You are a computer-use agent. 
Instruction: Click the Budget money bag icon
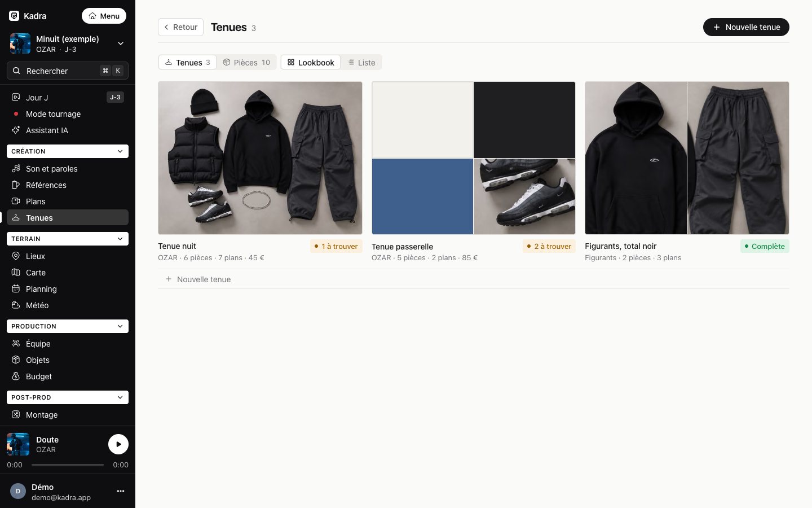tap(16, 376)
